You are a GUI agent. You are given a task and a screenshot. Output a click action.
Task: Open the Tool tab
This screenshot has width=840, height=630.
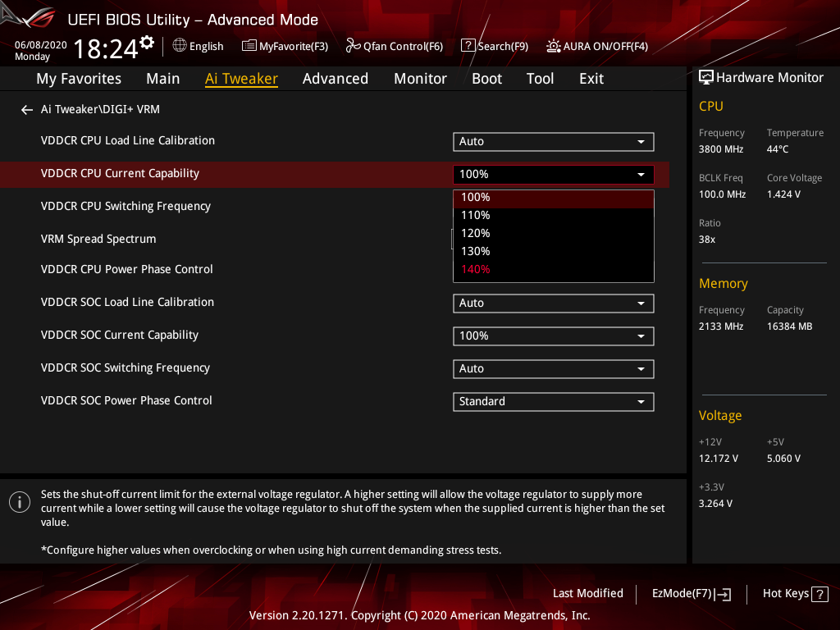pyautogui.click(x=540, y=79)
